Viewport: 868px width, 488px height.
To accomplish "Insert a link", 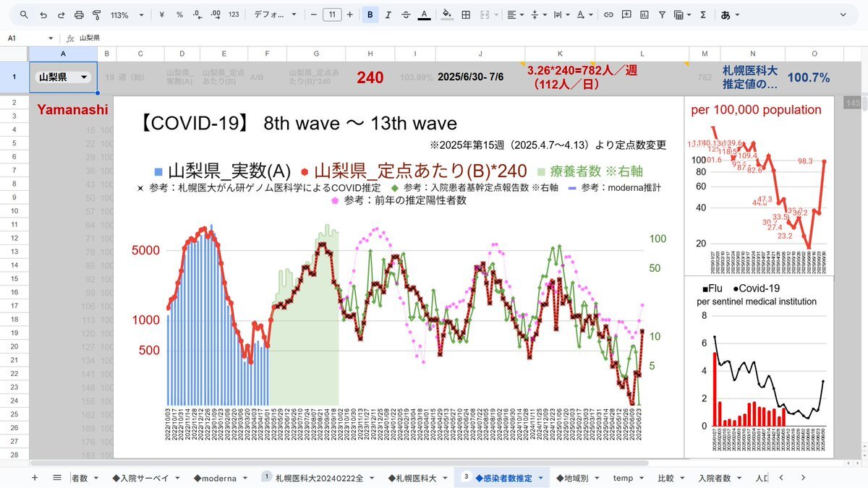I will (608, 14).
